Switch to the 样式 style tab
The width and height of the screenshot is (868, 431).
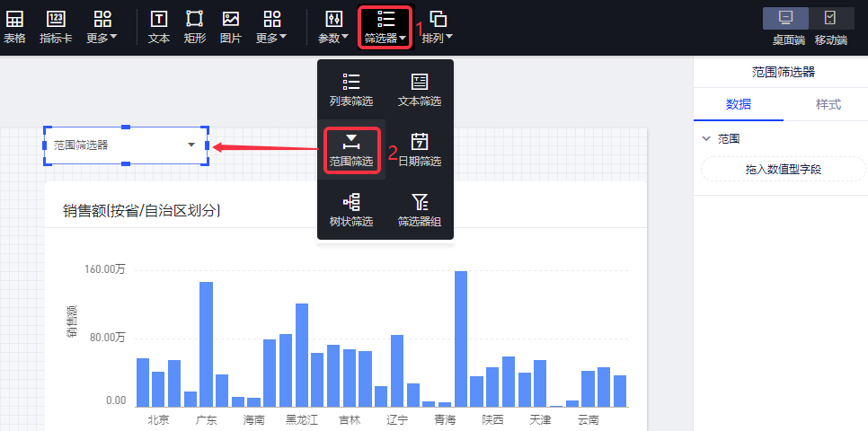point(828,104)
